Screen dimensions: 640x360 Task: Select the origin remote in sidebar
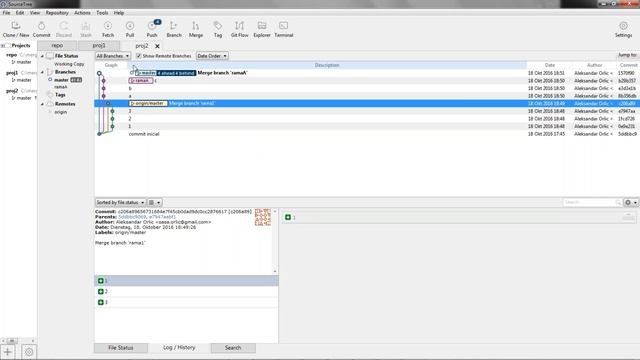[x=60, y=112]
